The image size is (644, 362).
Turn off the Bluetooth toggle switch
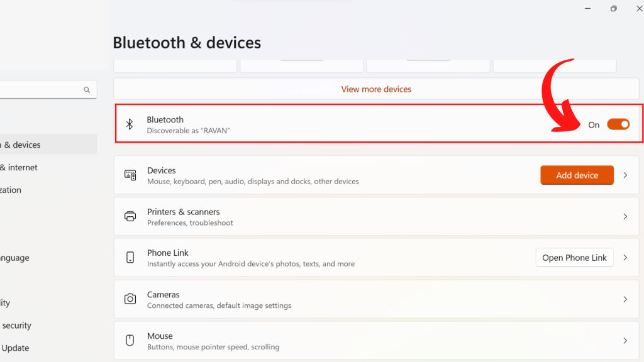[618, 124]
